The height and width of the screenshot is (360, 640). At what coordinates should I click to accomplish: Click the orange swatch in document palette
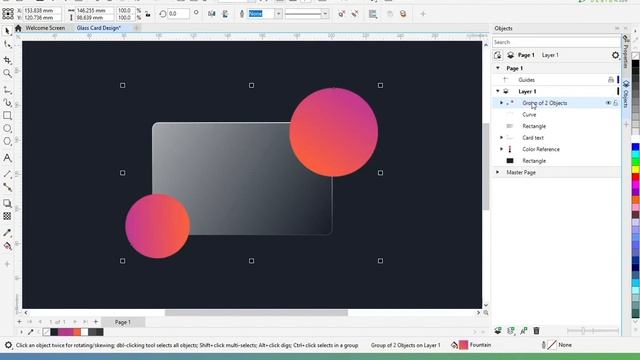coord(76,332)
